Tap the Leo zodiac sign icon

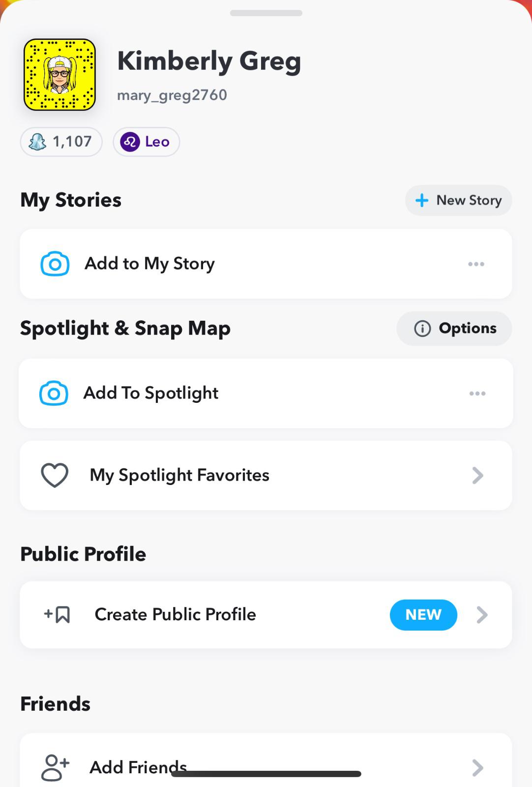pyautogui.click(x=130, y=142)
